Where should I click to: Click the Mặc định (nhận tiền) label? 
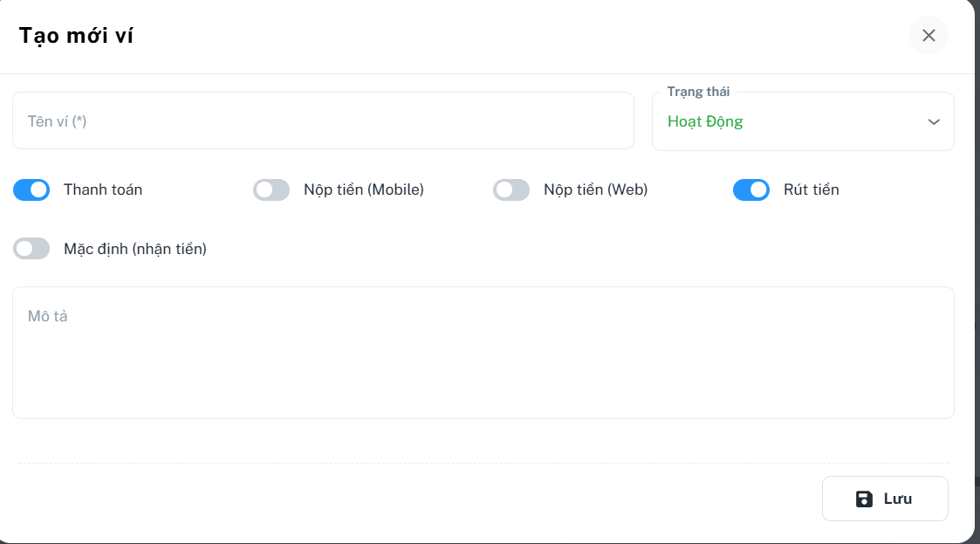[135, 249]
